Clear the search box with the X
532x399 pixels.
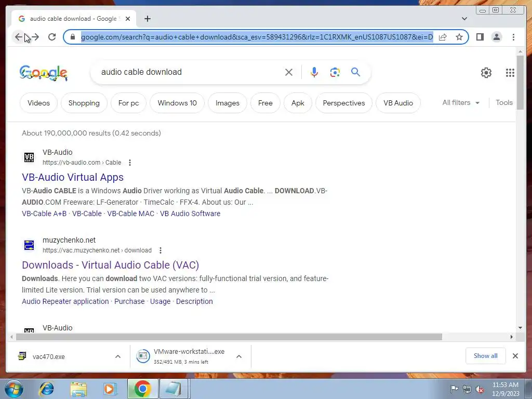point(289,72)
